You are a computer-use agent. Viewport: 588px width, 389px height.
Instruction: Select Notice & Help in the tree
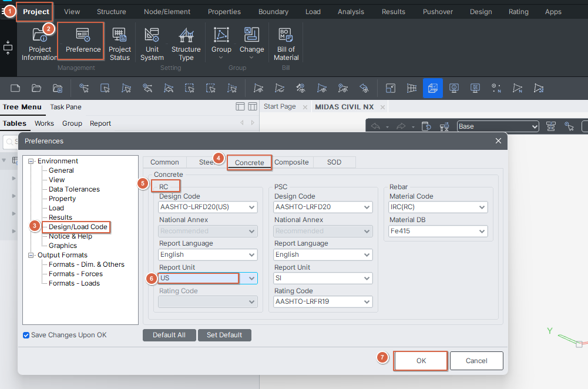tap(70, 236)
